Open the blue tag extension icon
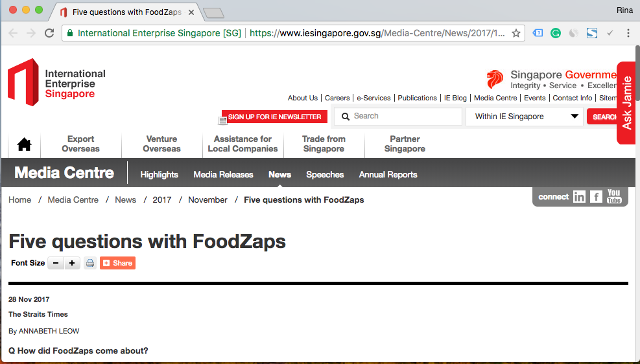Image resolution: width=640 pixels, height=364 pixels. [538, 33]
